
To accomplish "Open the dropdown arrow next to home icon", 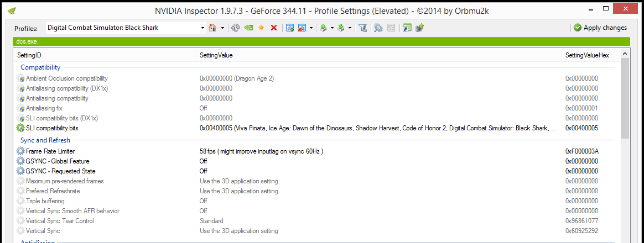I will 222,28.
